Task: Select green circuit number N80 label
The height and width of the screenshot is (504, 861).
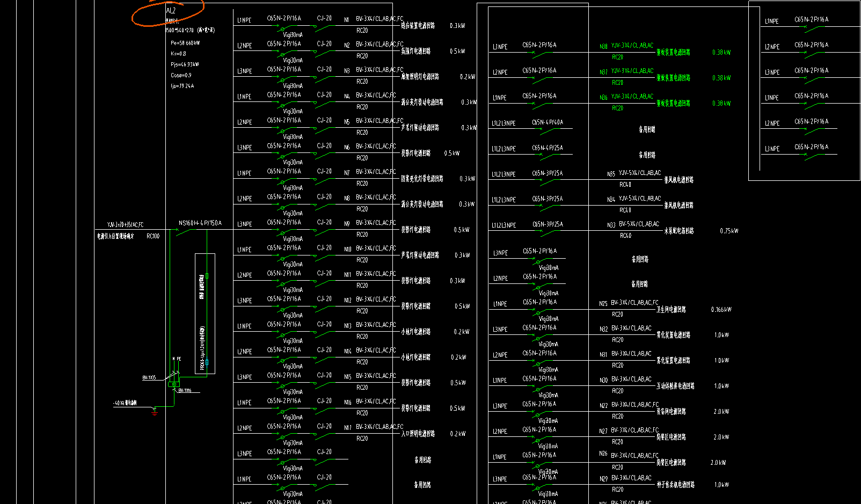Action: pos(603,47)
